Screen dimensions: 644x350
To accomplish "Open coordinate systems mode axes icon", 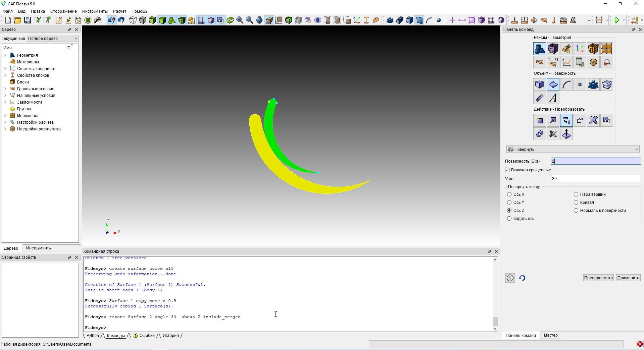I will click(x=580, y=49).
